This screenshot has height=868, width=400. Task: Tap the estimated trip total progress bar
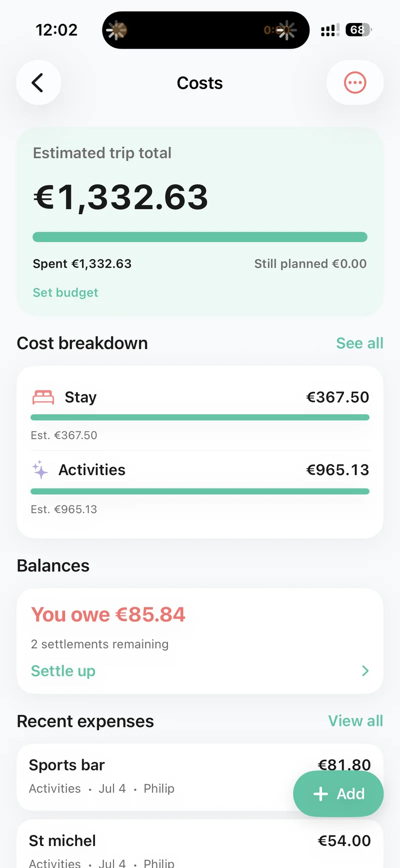tap(200, 237)
